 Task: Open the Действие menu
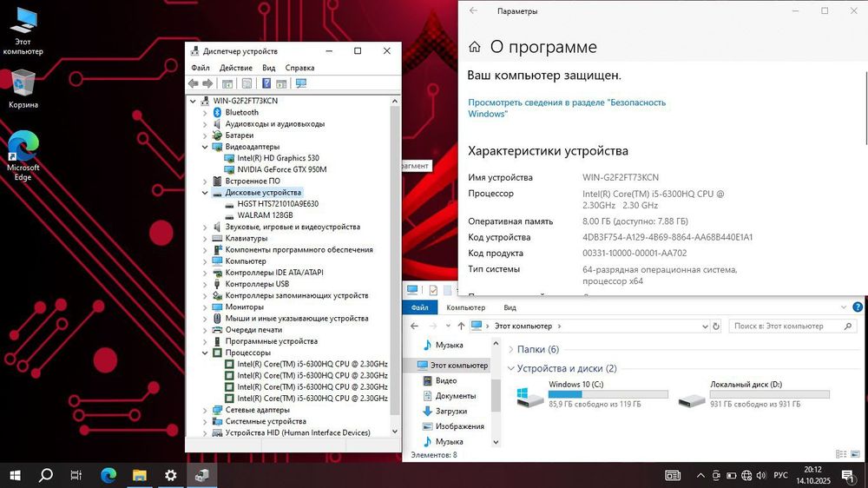coord(236,68)
